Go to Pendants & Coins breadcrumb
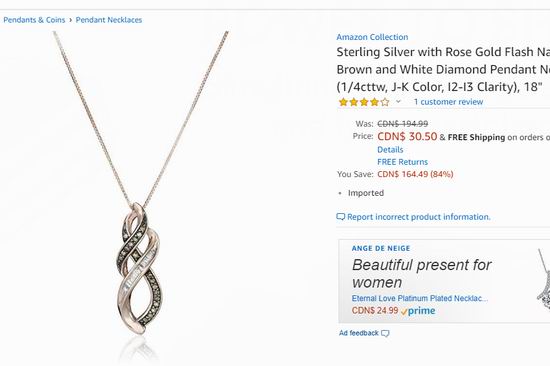Viewport: 550px width, 366px height. [x=34, y=20]
